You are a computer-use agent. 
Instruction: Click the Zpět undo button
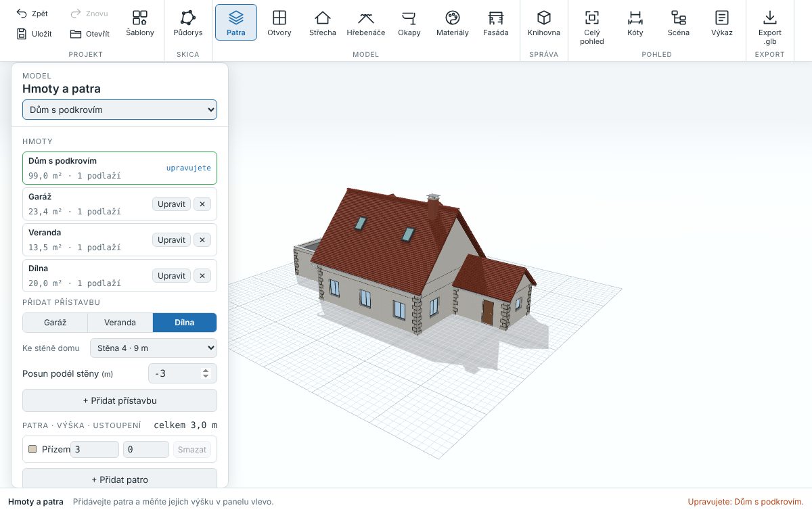point(32,14)
